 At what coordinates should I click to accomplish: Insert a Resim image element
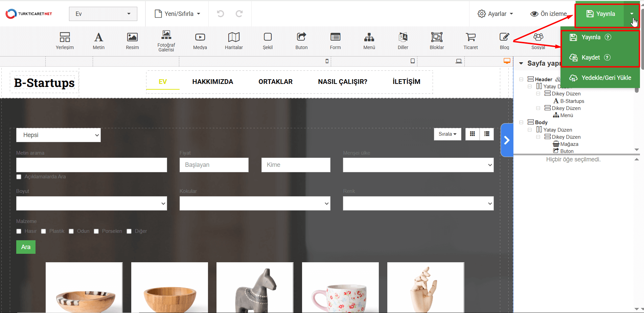coord(132,41)
